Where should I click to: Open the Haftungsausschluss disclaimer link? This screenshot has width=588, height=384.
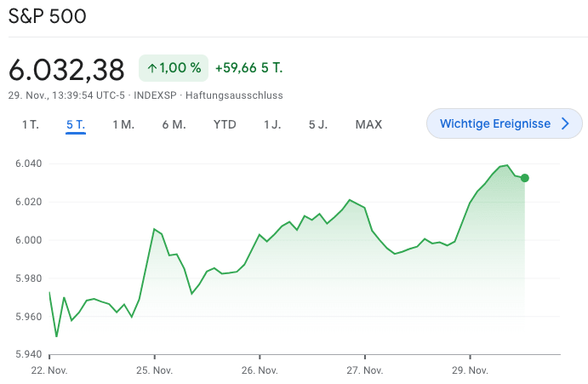tap(234, 95)
